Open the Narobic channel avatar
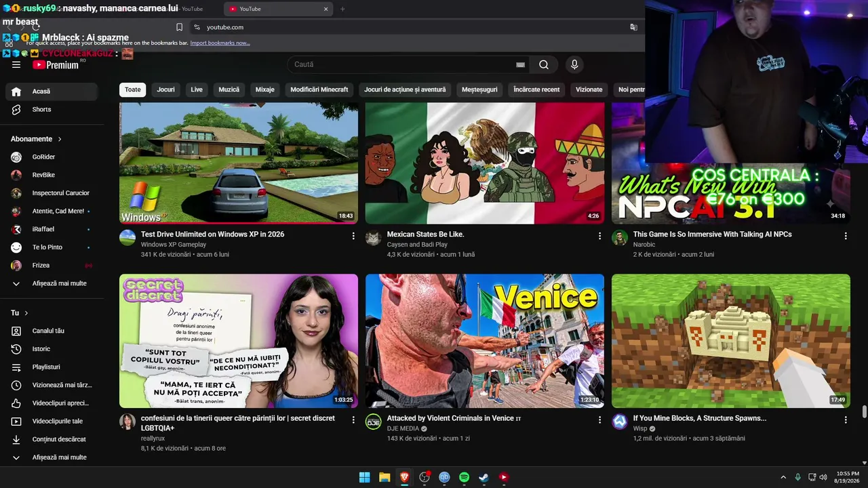Screen dimensions: 868x488 coord(620,237)
